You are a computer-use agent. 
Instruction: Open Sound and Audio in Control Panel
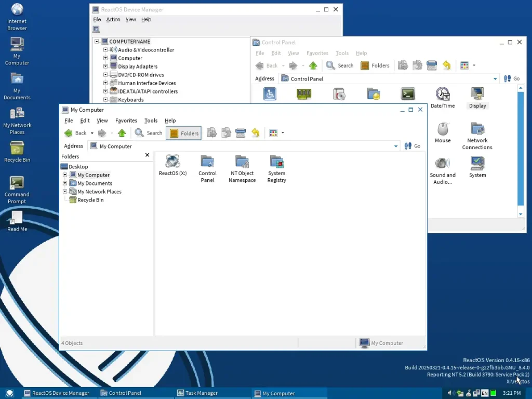[x=443, y=170]
